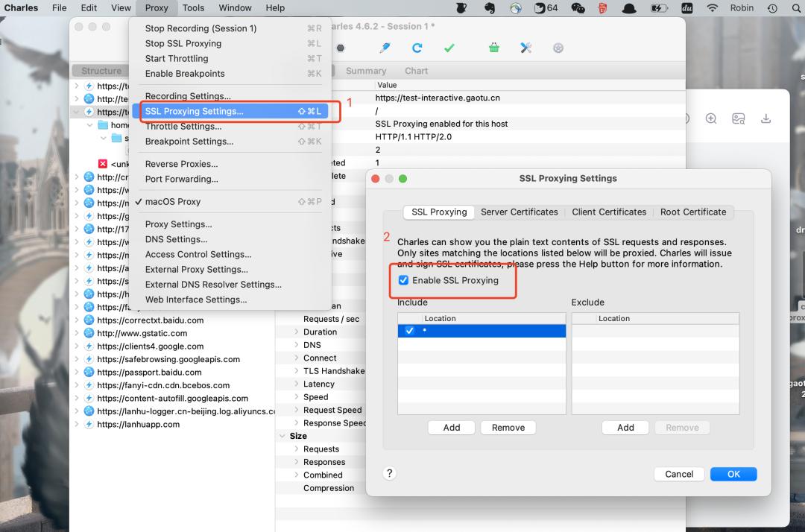The width and height of the screenshot is (805, 532).
Task: Click the Evernote elephant menu bar icon
Action: pyautogui.click(x=489, y=8)
